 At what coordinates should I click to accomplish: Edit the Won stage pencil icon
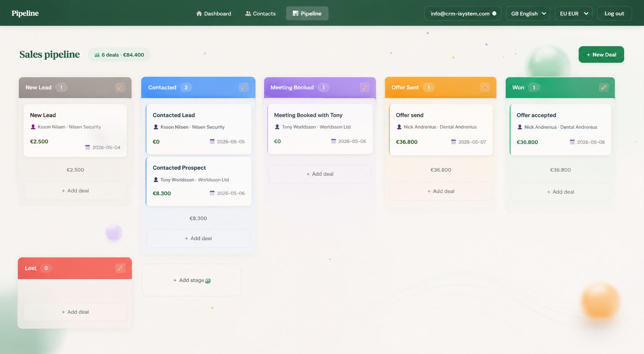(x=604, y=88)
